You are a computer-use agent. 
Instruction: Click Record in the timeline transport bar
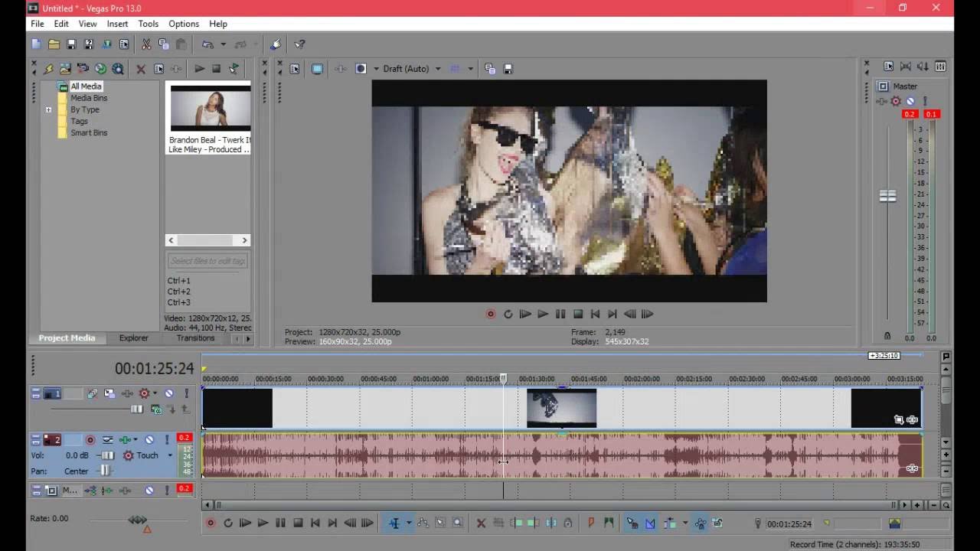tap(211, 523)
